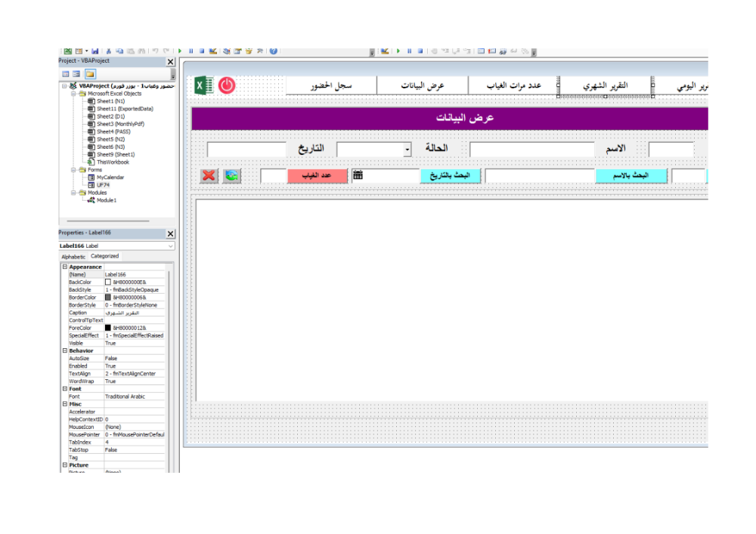Select Sheet11 (ExportedData) in the project tree
Screen dimensions: 756x534
pos(125,109)
